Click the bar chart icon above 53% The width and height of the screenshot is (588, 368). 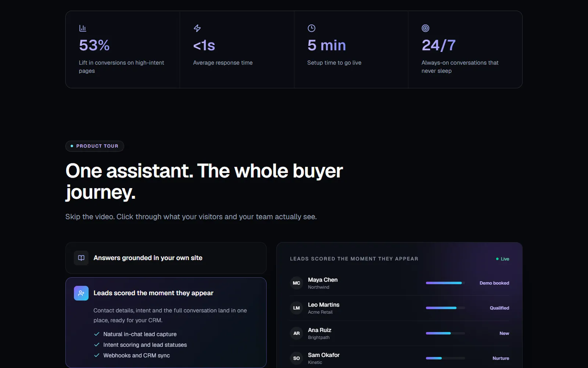tap(83, 28)
